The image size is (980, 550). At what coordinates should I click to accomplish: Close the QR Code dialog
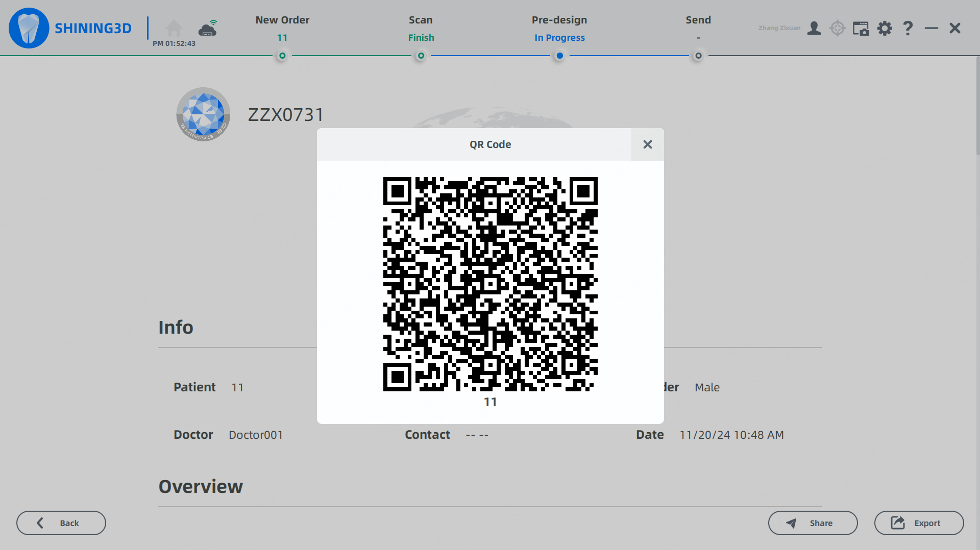[x=648, y=144]
